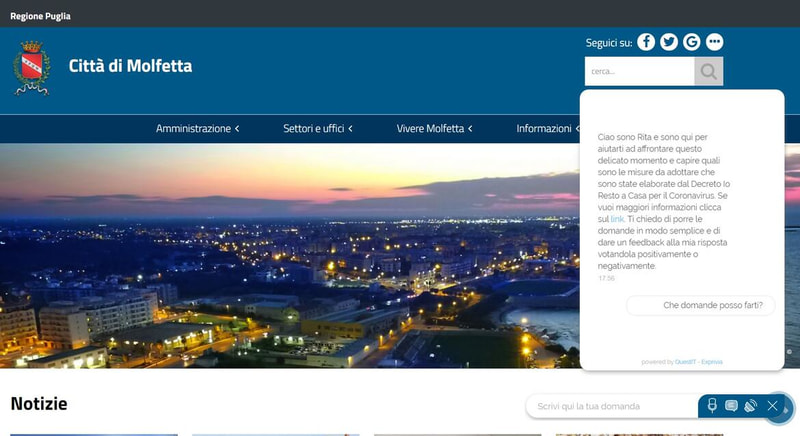
Task: Show more social networks (three dots)
Action: click(x=714, y=42)
